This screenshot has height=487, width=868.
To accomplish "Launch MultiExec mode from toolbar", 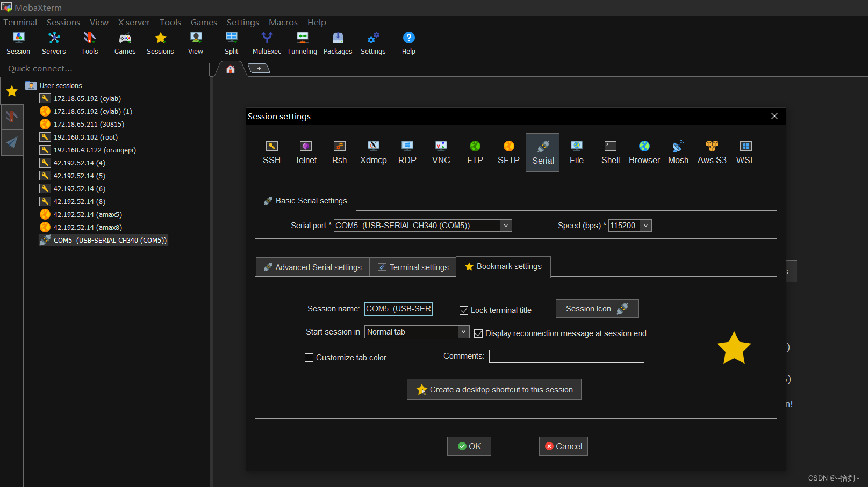I will (267, 43).
